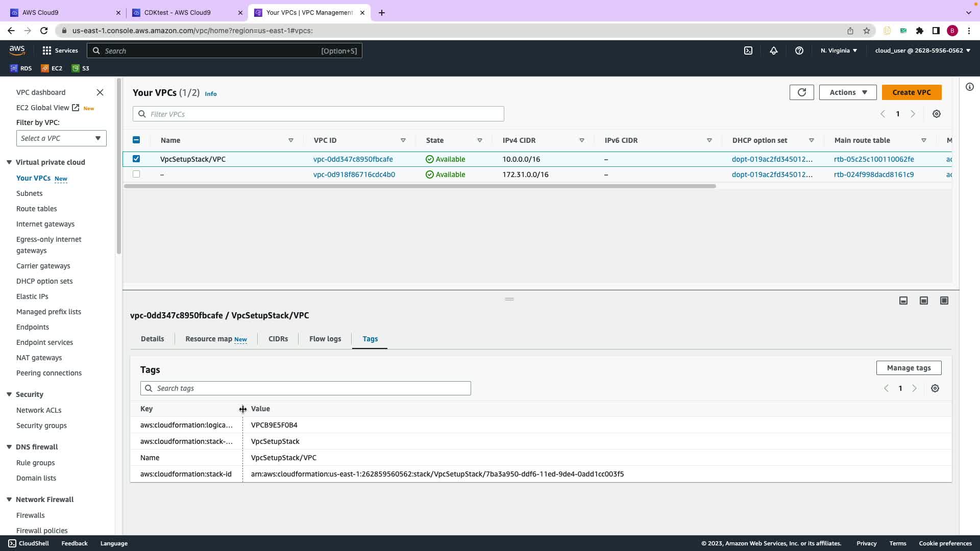Open the CloudShell icon in top navigation
This screenshot has width=980, height=551.
point(748,51)
